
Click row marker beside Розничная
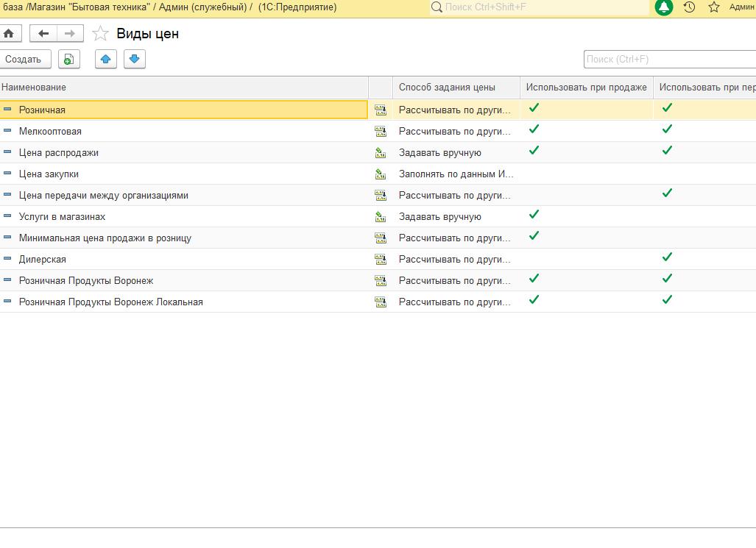(x=7, y=110)
